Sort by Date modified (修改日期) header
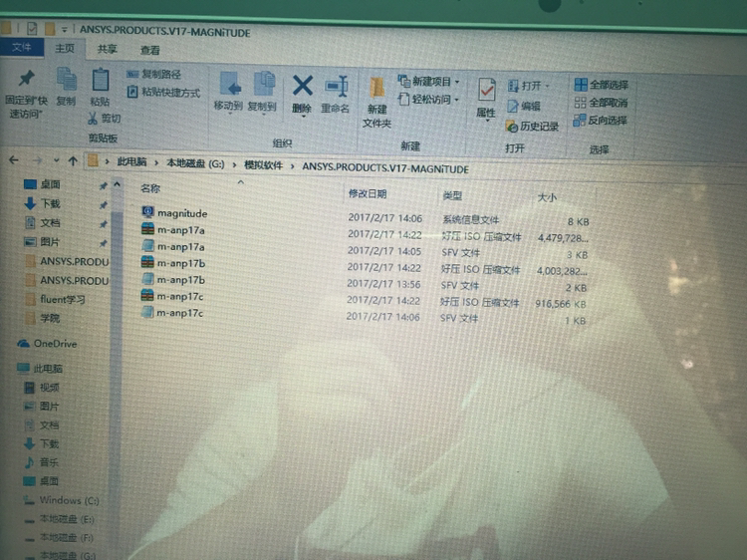This screenshot has width=747, height=560. 368,193
